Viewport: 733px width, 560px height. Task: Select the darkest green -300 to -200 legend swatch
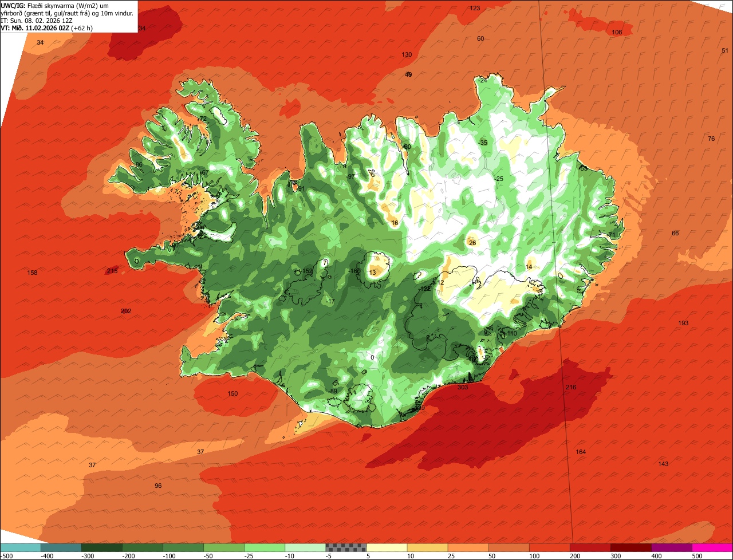(x=102, y=547)
